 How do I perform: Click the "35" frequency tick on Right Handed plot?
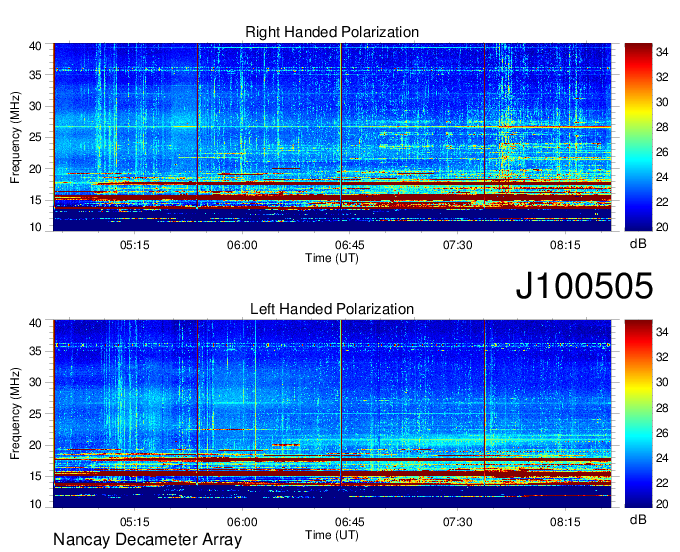coord(35,75)
